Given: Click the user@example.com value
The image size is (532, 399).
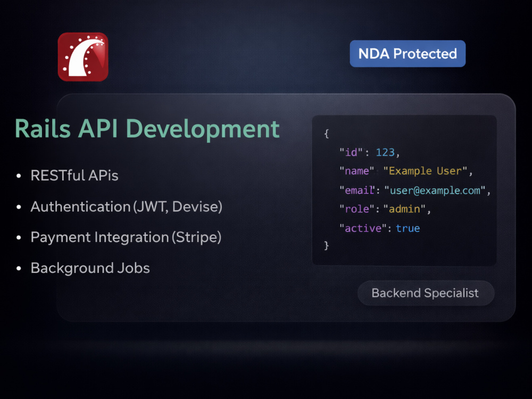Looking at the screenshot, I should click(435, 190).
